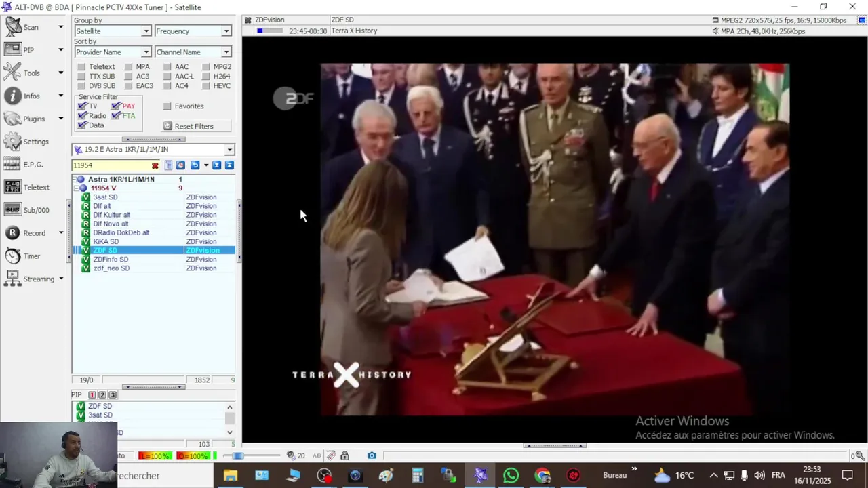Image resolution: width=868 pixels, height=488 pixels.
Task: Open the PIP panel icon
Action: 14,50
